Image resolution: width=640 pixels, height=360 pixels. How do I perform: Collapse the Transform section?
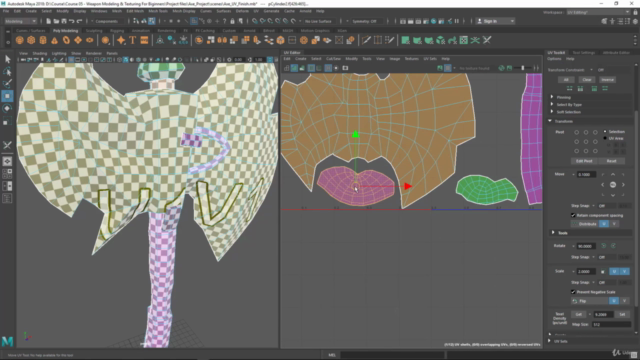point(550,121)
